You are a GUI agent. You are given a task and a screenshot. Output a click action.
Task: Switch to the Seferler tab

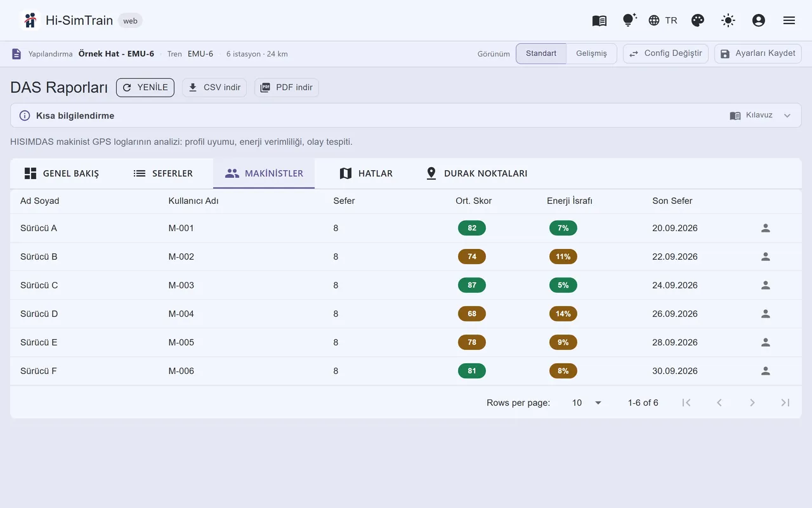pos(163,173)
